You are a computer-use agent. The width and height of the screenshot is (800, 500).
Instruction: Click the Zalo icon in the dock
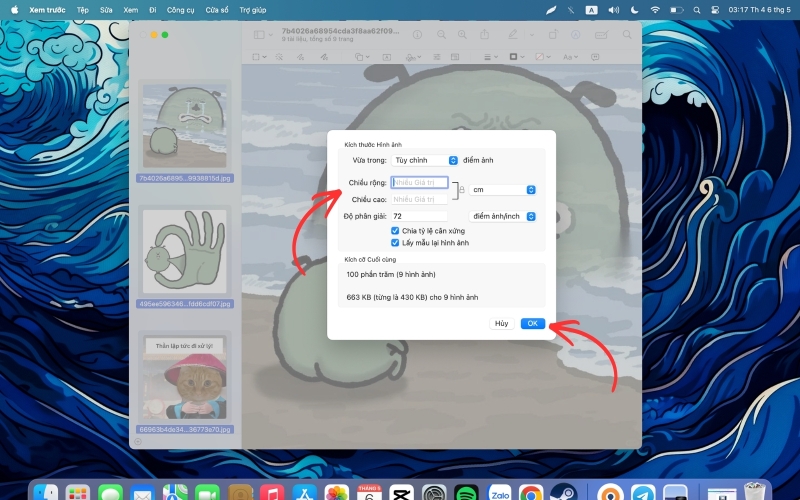coord(499,493)
